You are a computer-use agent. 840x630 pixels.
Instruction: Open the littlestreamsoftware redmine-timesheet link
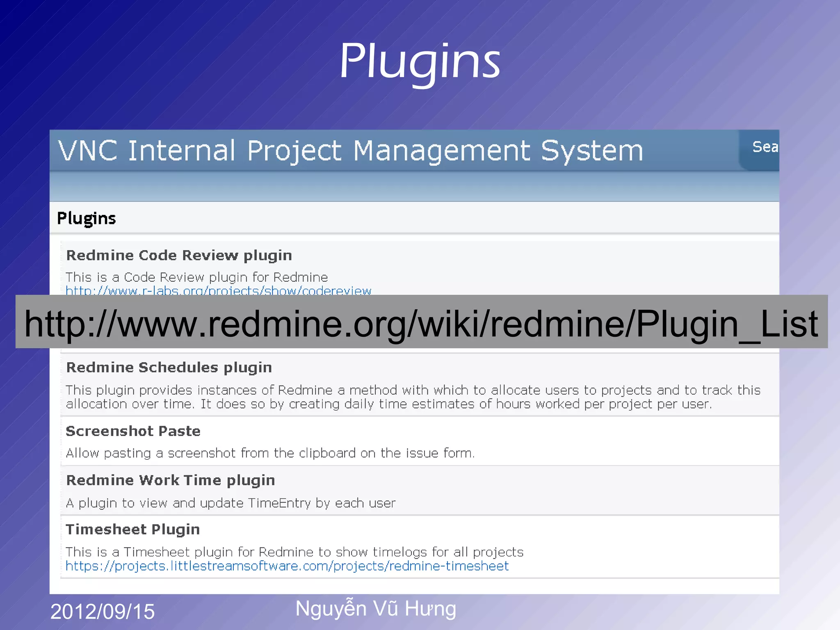pyautogui.click(x=287, y=566)
